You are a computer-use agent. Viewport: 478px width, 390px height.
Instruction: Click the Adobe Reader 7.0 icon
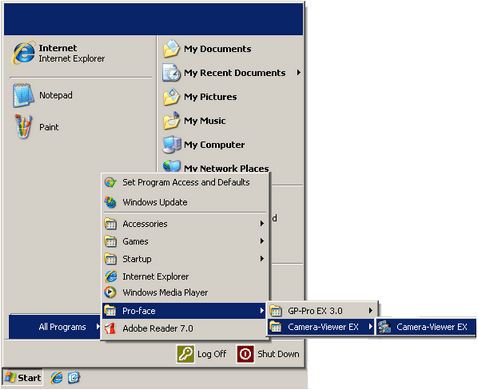click(x=110, y=328)
